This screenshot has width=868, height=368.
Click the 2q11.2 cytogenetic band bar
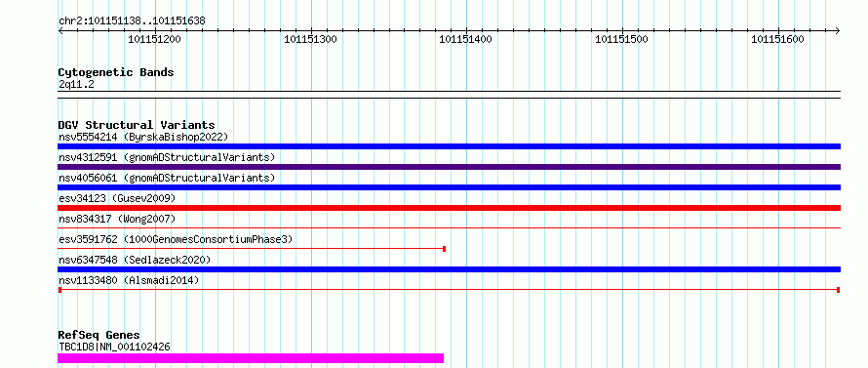(x=449, y=95)
